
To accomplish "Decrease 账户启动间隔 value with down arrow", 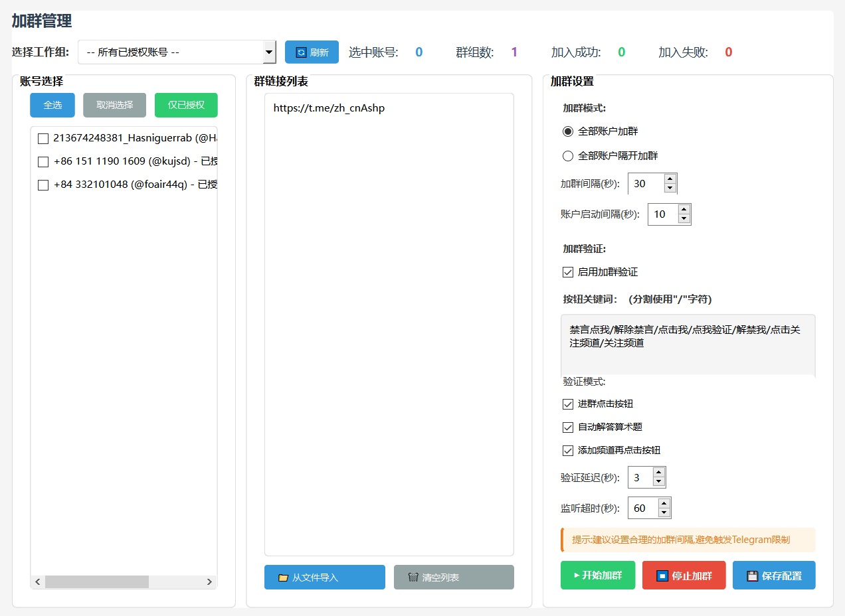I will tap(684, 219).
